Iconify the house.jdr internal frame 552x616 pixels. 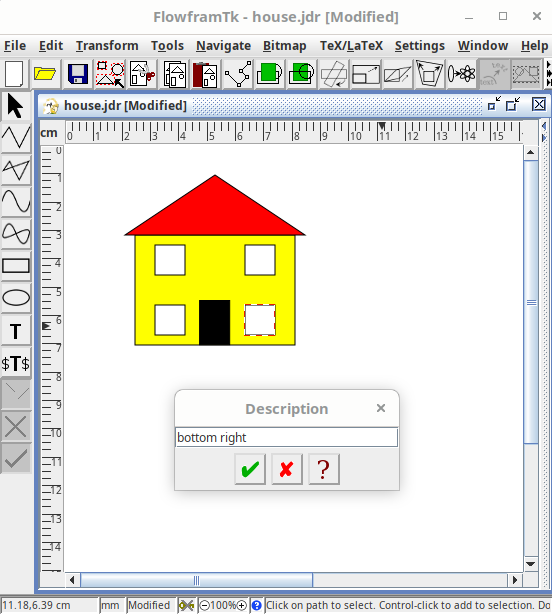click(x=494, y=105)
